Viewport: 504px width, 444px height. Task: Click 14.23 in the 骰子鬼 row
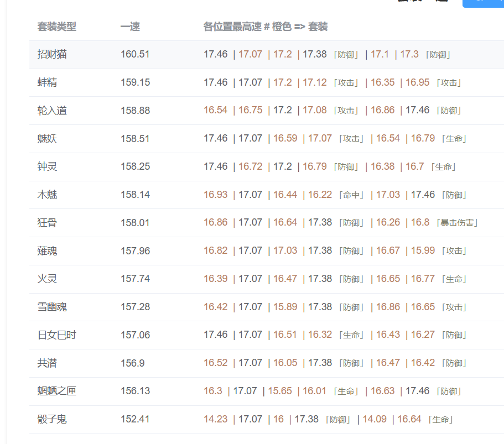pyautogui.click(x=215, y=419)
